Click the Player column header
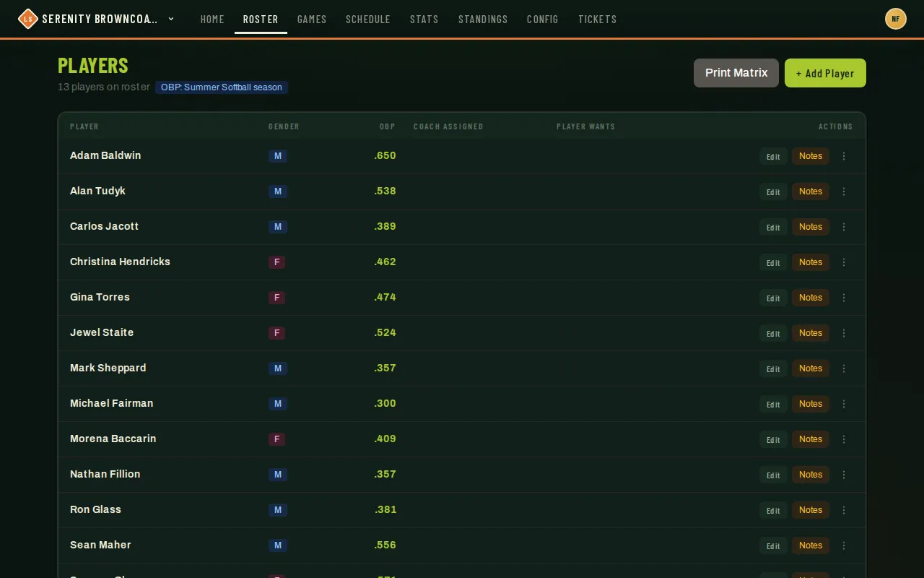The image size is (924, 578). click(x=84, y=126)
